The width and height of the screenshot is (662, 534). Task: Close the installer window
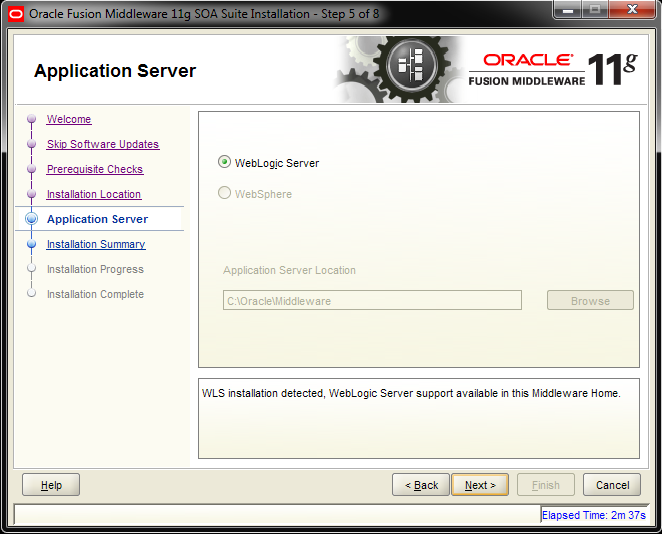[x=632, y=10]
